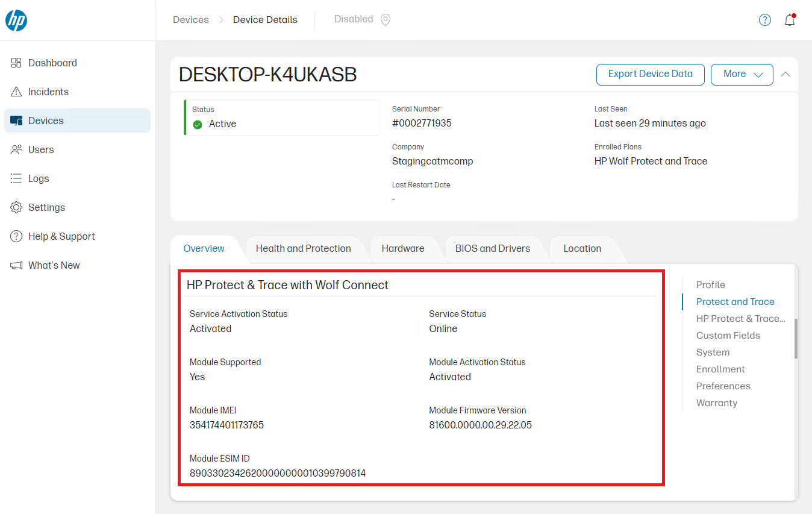
Task: Click the HP logo in the corner
Action: pyautogui.click(x=16, y=20)
